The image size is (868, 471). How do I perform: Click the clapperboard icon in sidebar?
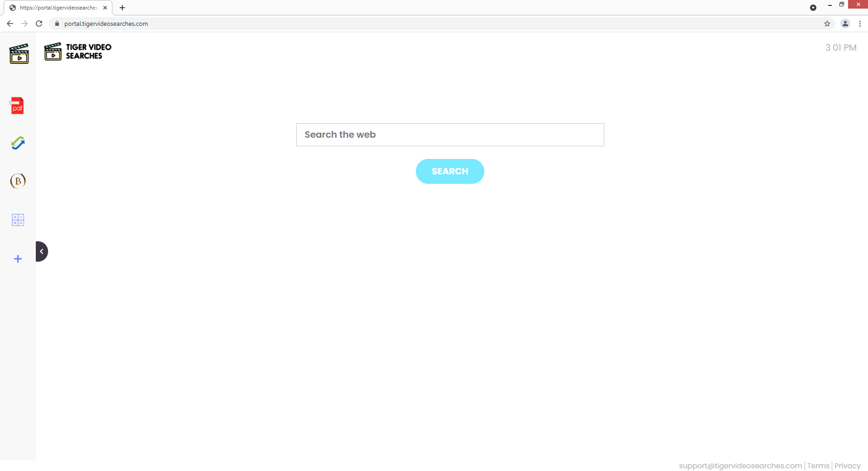pos(19,53)
